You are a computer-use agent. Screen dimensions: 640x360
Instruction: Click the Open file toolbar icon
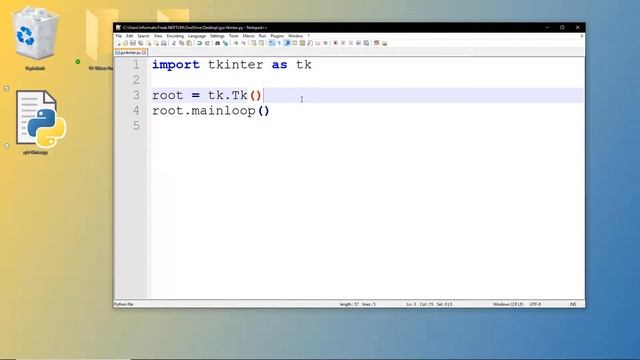(125, 43)
